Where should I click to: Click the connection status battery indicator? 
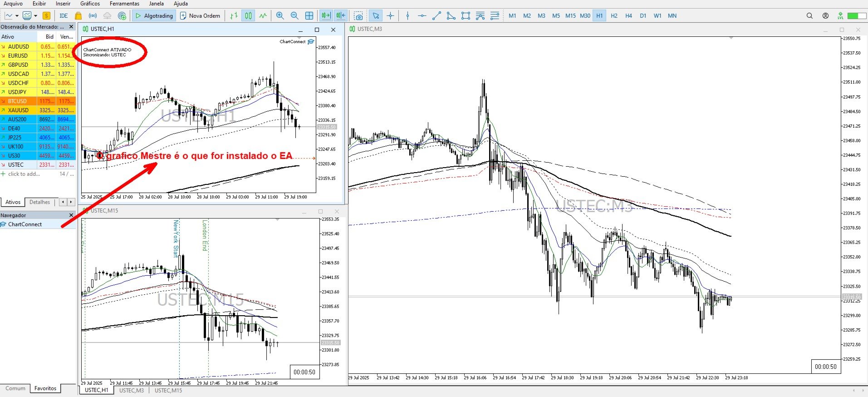[857, 16]
